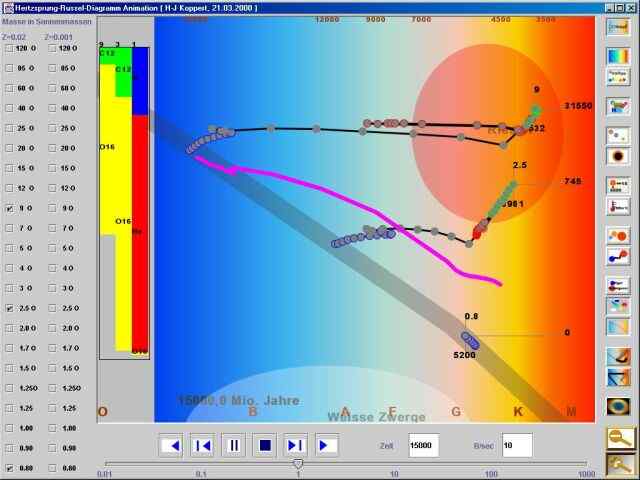640x480 pixels.
Task: Click the speed slider handle
Action: (x=298, y=463)
